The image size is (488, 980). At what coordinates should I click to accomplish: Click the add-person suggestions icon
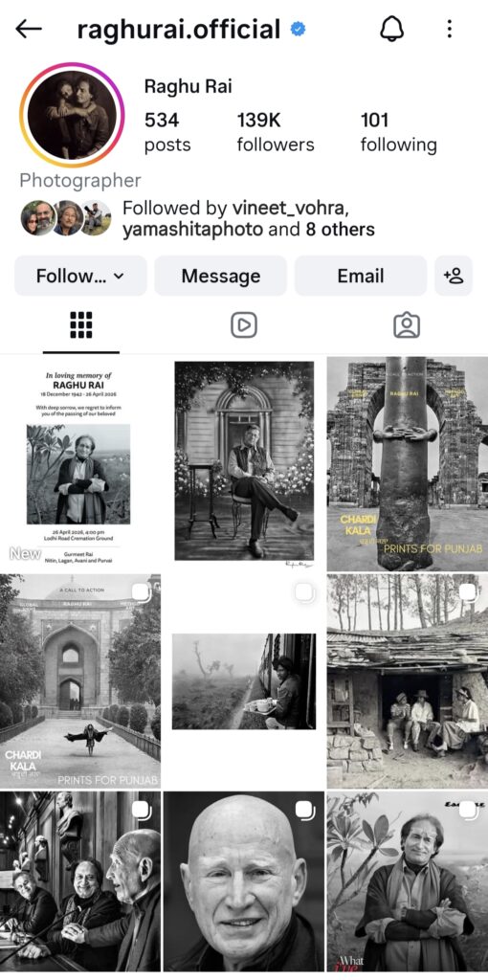tap(454, 276)
